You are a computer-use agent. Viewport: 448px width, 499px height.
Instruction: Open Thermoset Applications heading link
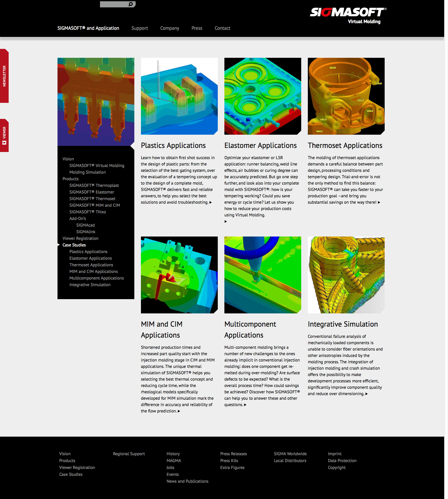click(x=345, y=146)
